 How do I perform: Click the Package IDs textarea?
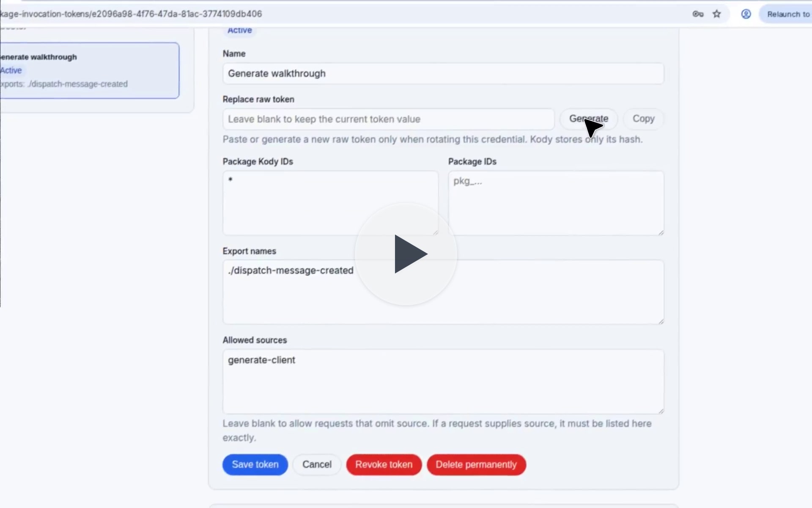[x=556, y=203]
